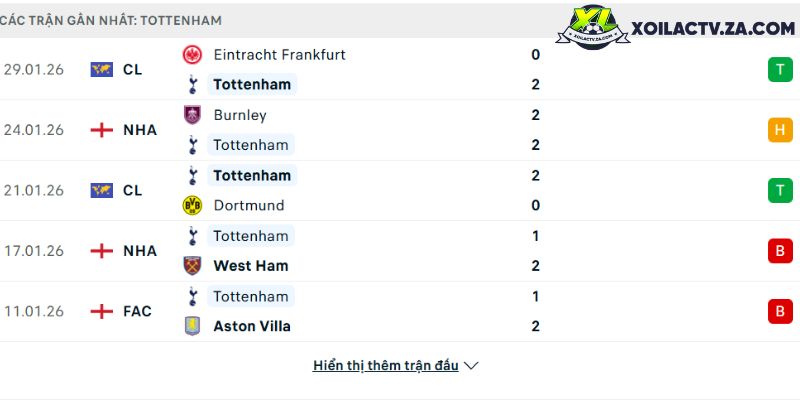Open the Hiển thị thêm trận đấu link
Screen dimensions: 800x400
385,366
